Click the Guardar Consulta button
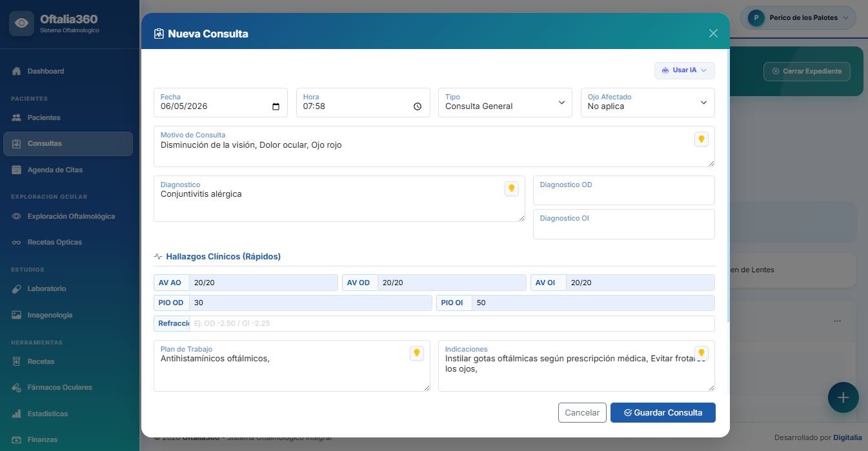 [663, 413]
